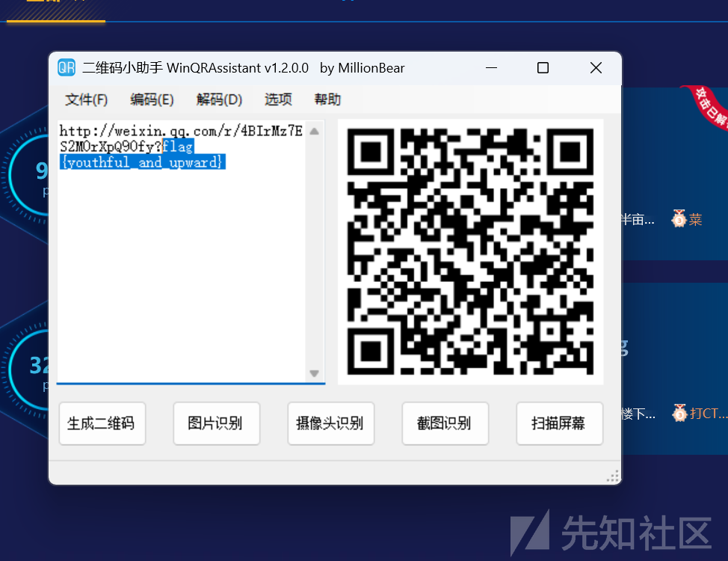This screenshot has width=728, height=561.
Task: Click the 菜 medal username in background page
Action: click(x=695, y=219)
